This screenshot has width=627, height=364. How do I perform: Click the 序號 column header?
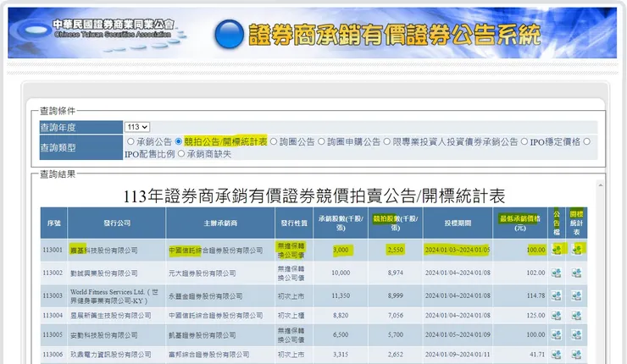point(54,223)
